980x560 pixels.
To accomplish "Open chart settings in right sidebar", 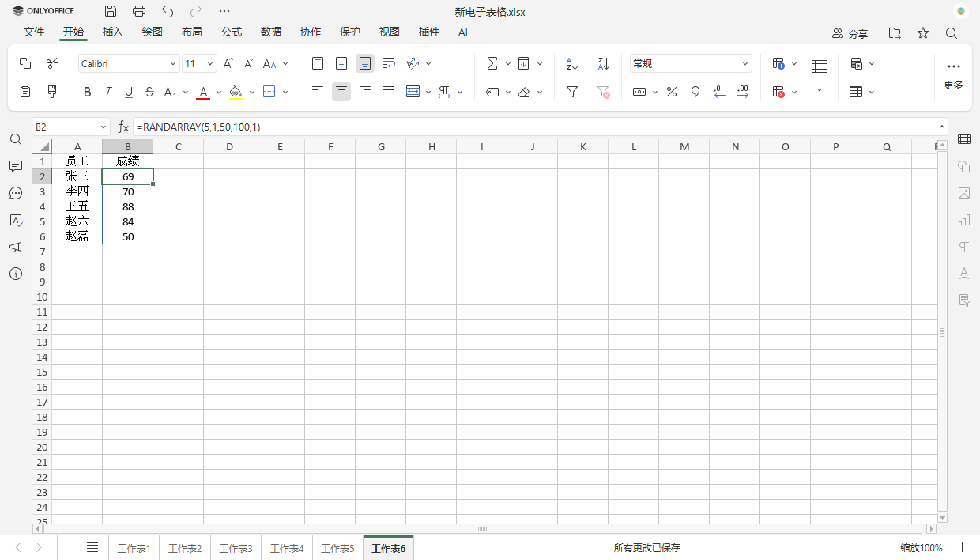I will [963, 220].
